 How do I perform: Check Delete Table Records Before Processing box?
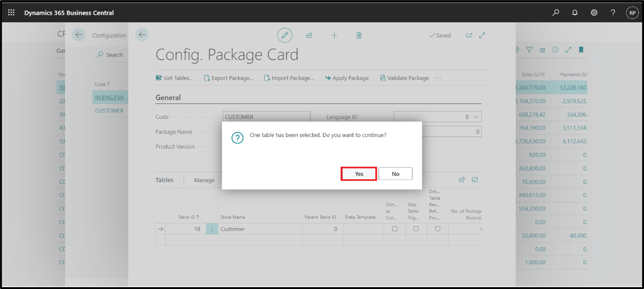437,229
